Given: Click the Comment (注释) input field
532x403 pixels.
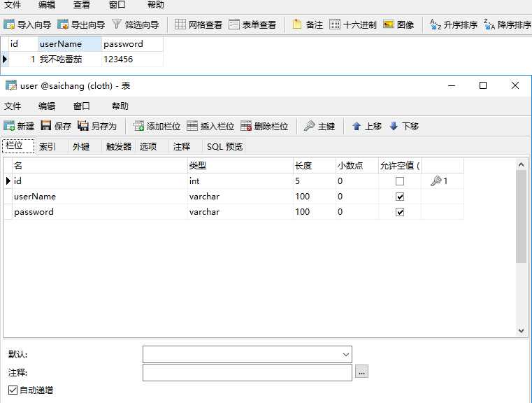Looking at the screenshot, I should click(247, 372).
